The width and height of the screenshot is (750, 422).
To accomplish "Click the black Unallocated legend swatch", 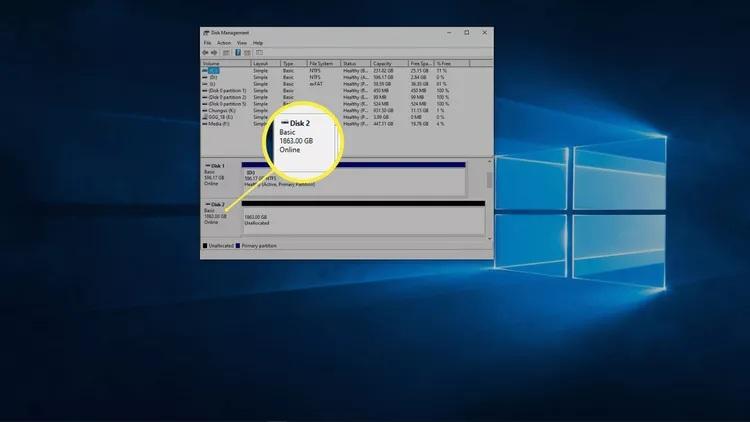I will 206,245.
